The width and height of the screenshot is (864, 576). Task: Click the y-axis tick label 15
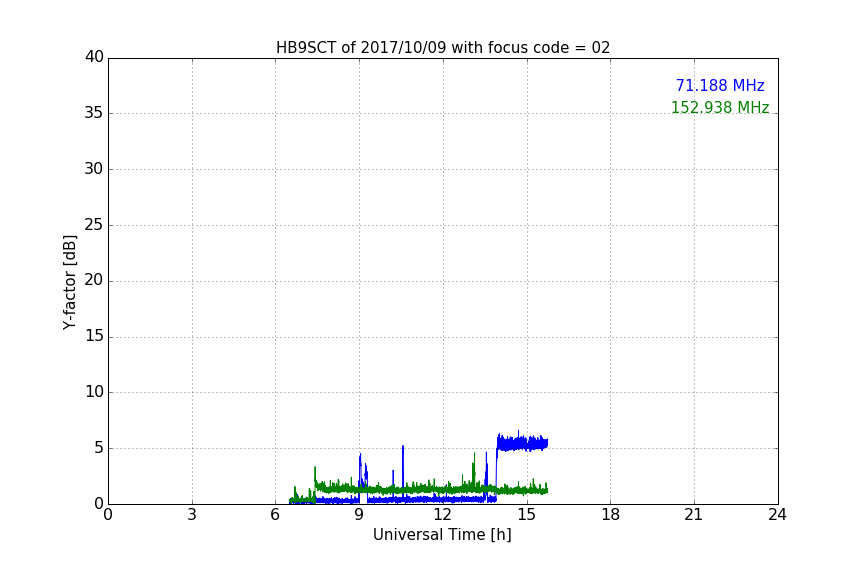click(x=94, y=336)
